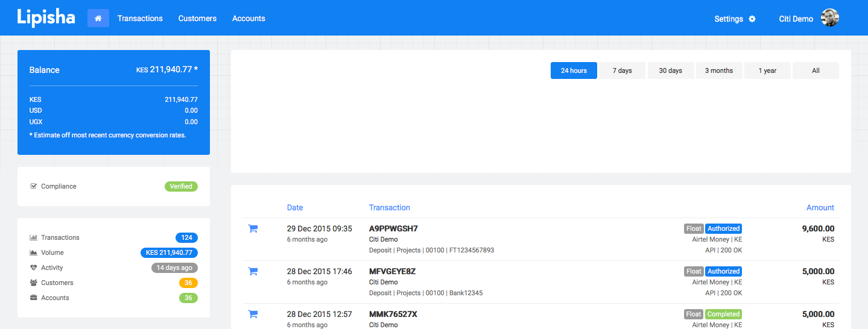
Task: Click the Compliance checkmark icon
Action: 34,186
